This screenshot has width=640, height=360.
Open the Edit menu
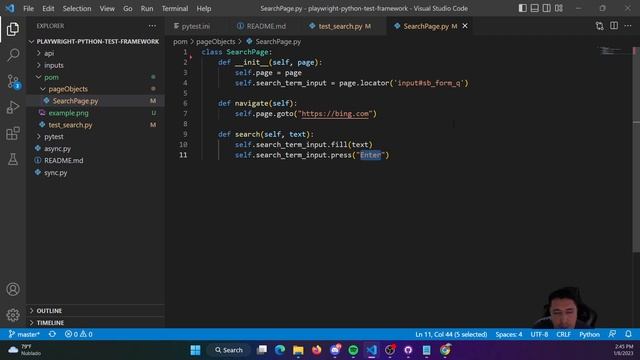(48, 8)
